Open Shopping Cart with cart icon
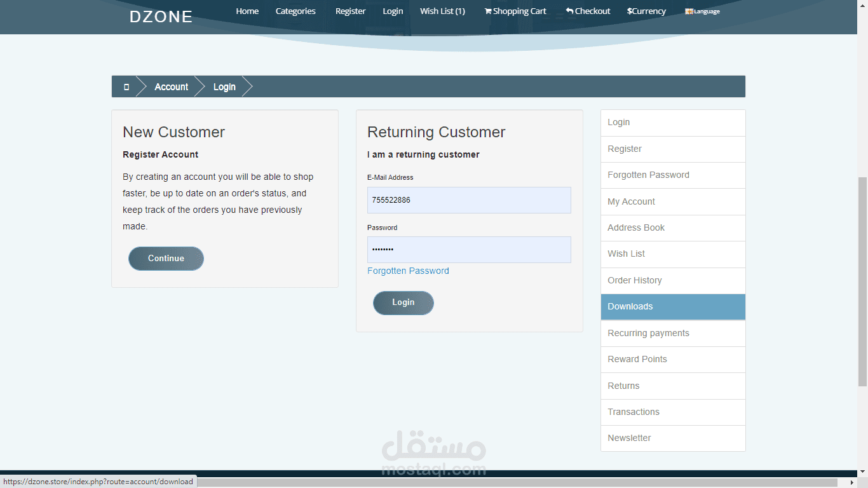 click(x=515, y=11)
